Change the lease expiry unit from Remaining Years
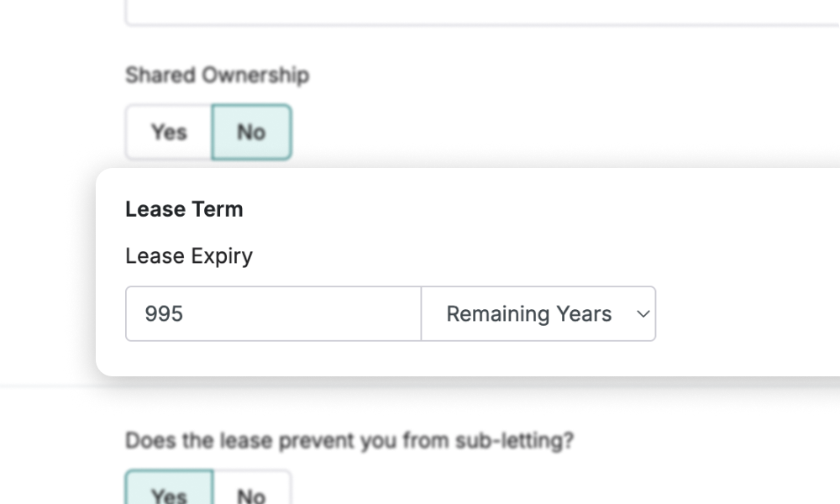Image resolution: width=840 pixels, height=504 pixels. click(538, 313)
